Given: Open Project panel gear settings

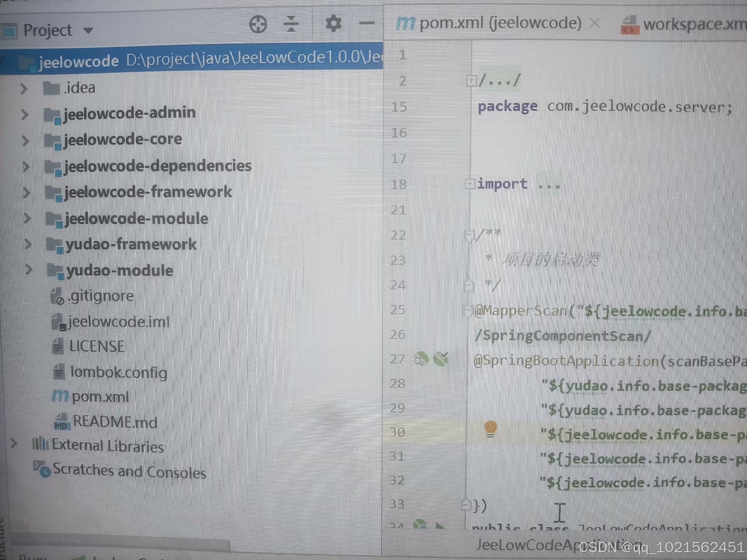Looking at the screenshot, I should (333, 23).
